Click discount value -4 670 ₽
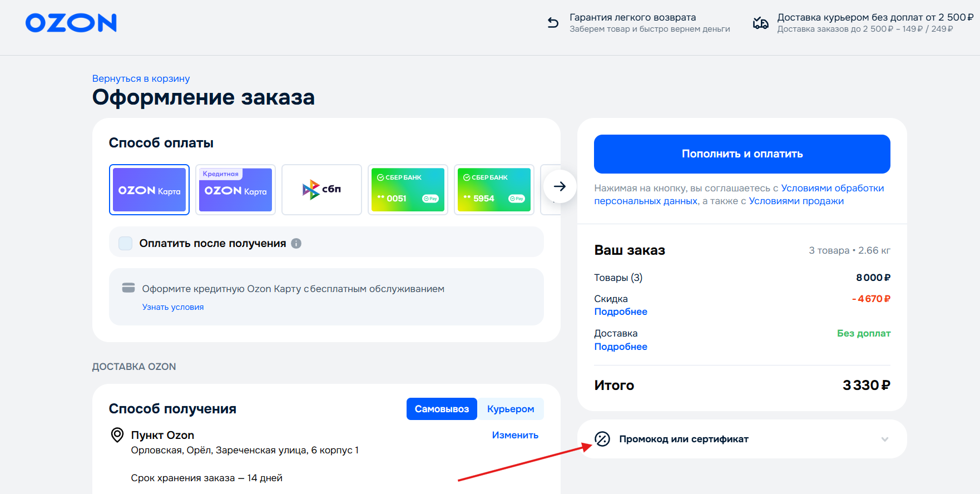Viewport: 980px width, 494px height. [871, 299]
